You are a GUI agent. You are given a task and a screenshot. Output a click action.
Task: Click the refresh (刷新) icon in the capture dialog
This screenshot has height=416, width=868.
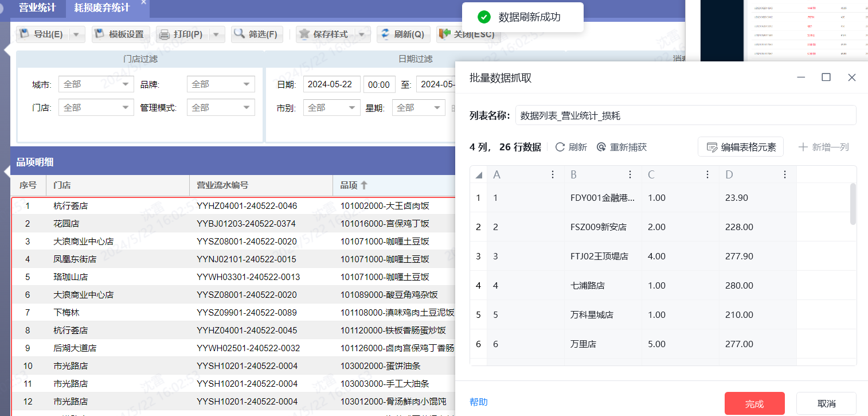tap(571, 147)
